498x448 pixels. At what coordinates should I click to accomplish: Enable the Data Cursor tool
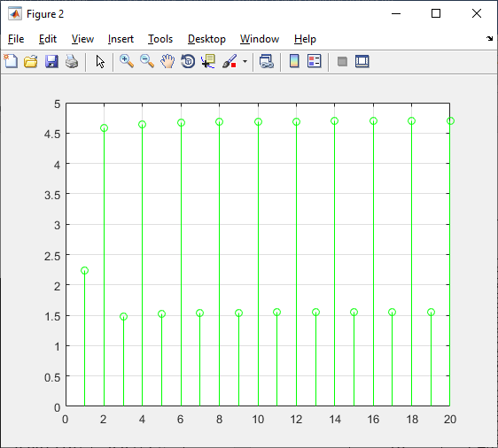tap(208, 61)
